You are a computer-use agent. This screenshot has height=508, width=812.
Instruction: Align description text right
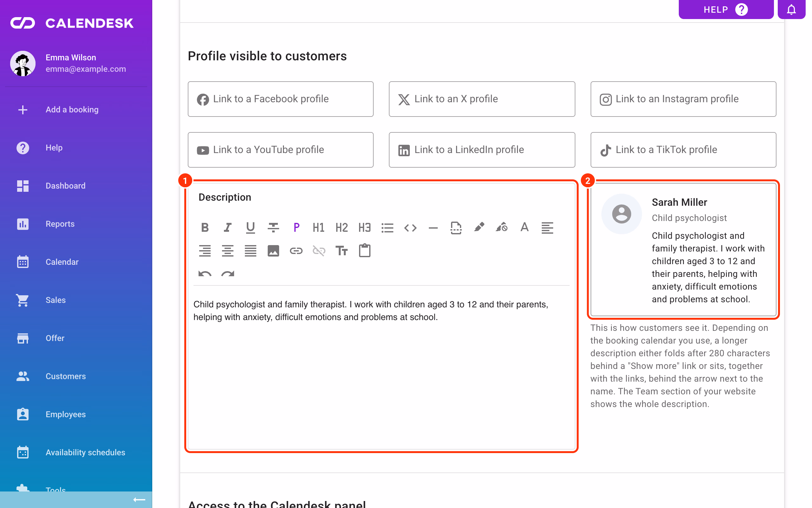[205, 251]
